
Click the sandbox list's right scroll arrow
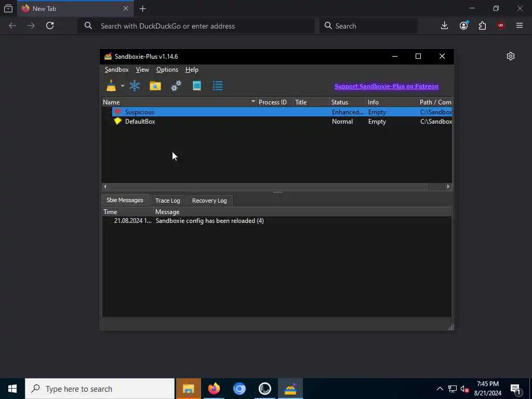click(448, 187)
